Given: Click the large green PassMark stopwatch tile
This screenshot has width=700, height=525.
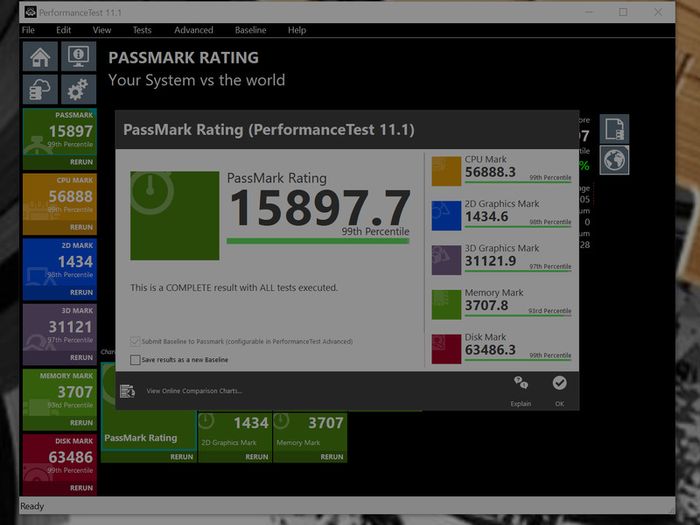Looking at the screenshot, I should pyautogui.click(x=175, y=216).
